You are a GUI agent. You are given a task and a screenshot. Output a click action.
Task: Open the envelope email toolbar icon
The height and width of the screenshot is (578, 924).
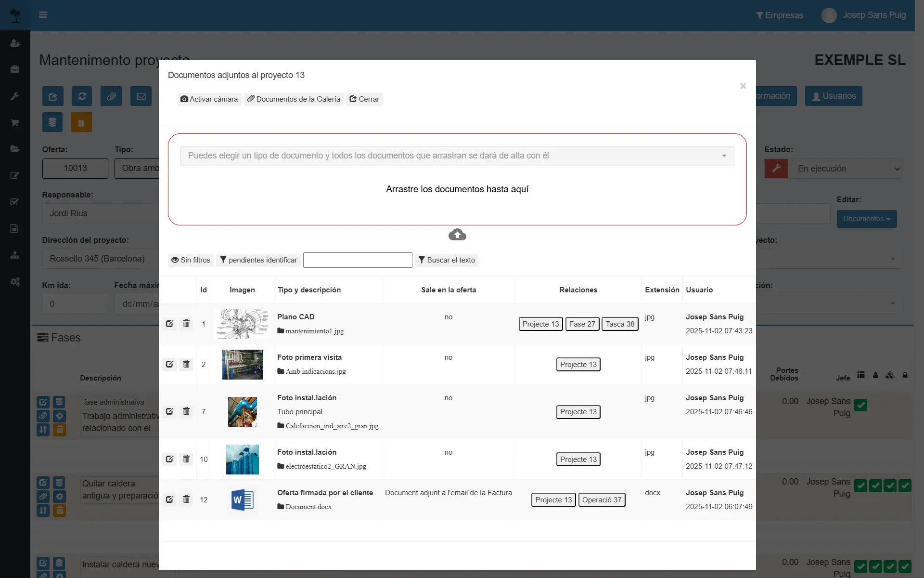click(x=141, y=96)
